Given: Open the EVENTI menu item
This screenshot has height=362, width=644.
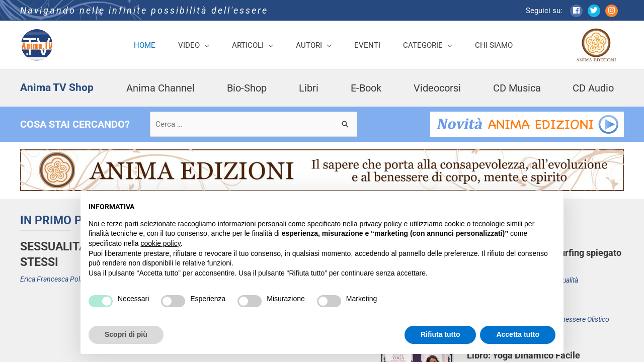Looking at the screenshot, I should 367,45.
